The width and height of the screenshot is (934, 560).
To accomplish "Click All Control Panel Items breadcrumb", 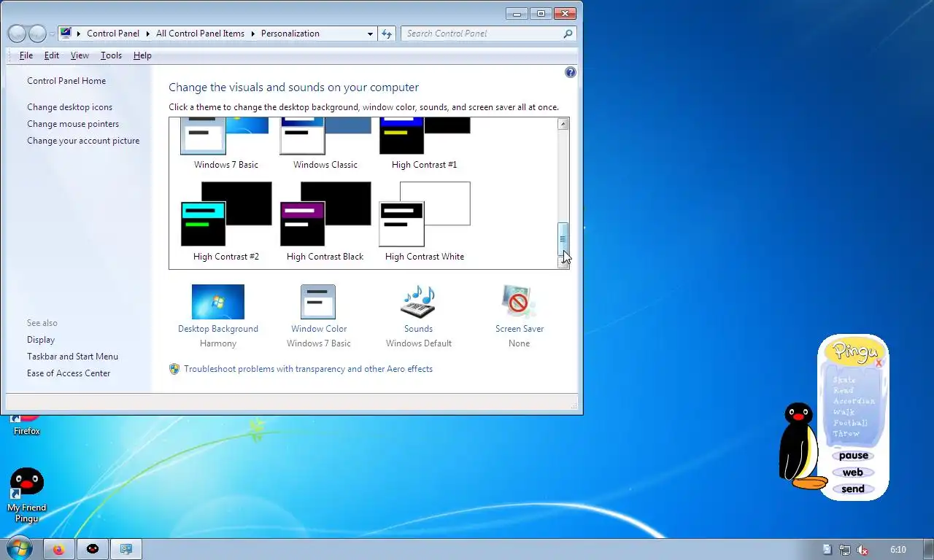I will pos(200,34).
